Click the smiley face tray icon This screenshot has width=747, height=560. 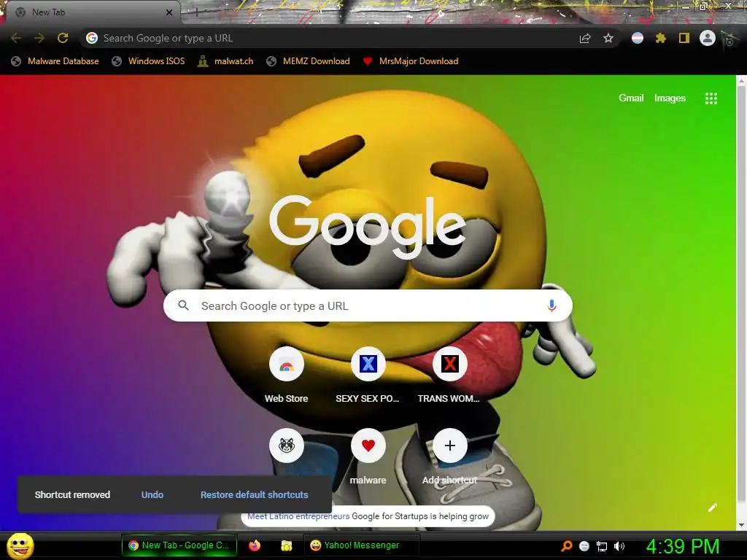click(x=584, y=546)
